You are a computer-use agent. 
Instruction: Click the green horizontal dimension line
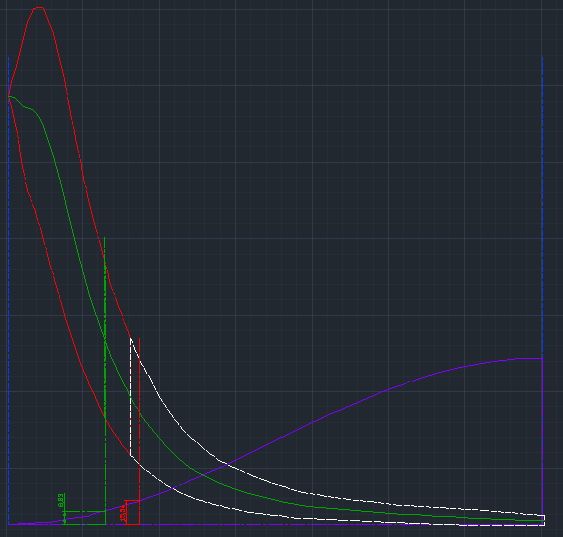click(85, 511)
